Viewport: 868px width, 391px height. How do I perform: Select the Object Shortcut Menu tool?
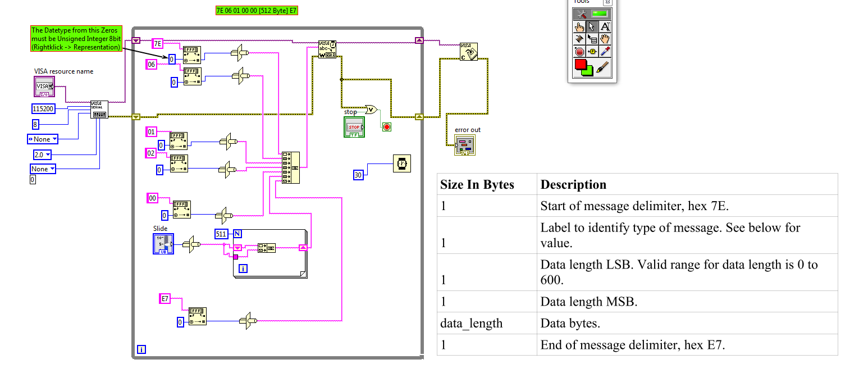592,39
